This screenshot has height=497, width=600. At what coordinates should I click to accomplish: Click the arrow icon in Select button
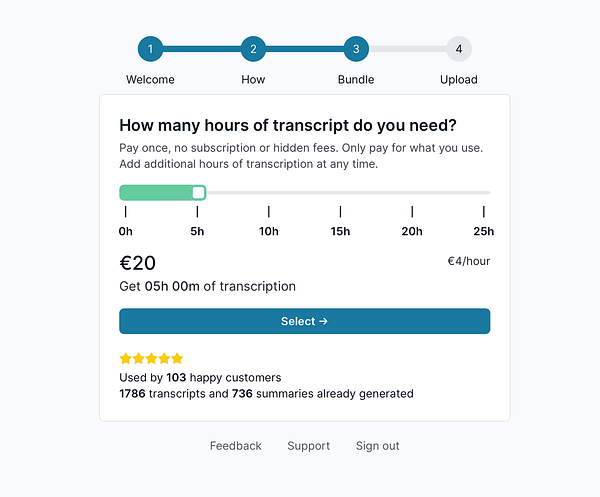(x=323, y=322)
